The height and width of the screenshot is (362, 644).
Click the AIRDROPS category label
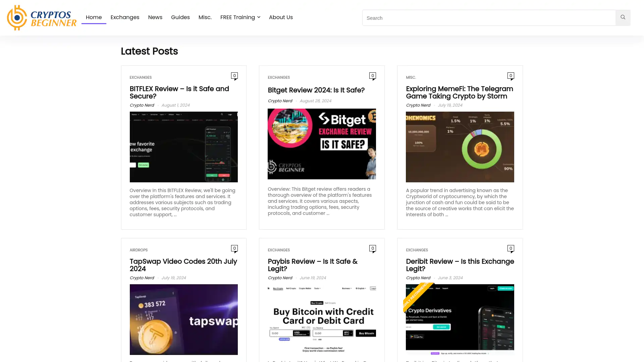click(139, 250)
